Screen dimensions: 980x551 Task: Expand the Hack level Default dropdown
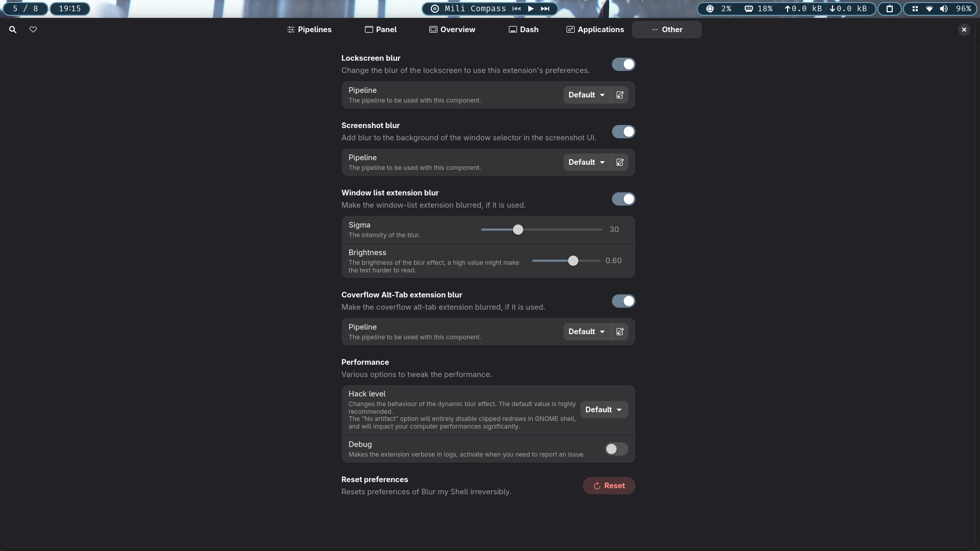click(603, 410)
